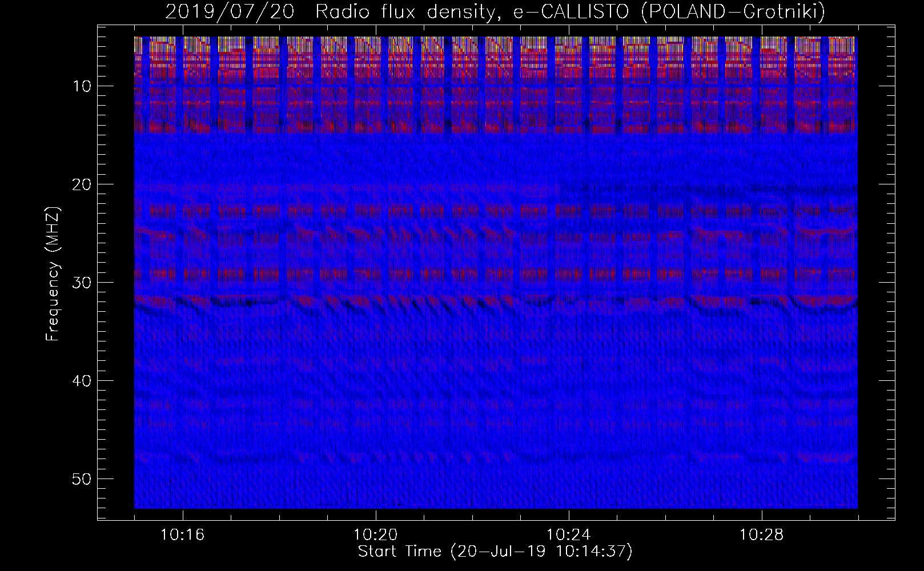Viewport: 924px width, 571px height.
Task: Select the 10:16 time tick label
Action: 183,535
